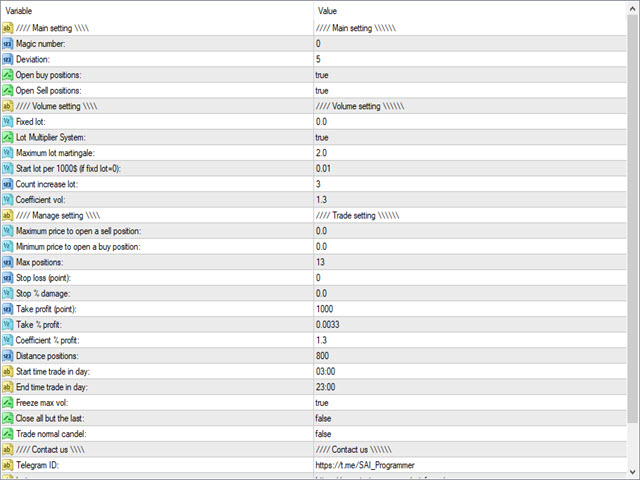Click the Telegram link t.me/SAI_Programmer
Screen dimensions: 640x480
point(365,465)
